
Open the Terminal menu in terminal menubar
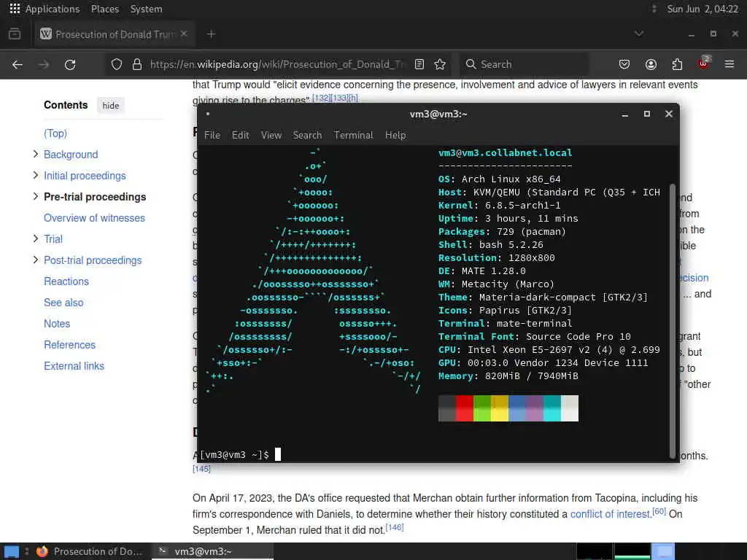click(x=354, y=135)
